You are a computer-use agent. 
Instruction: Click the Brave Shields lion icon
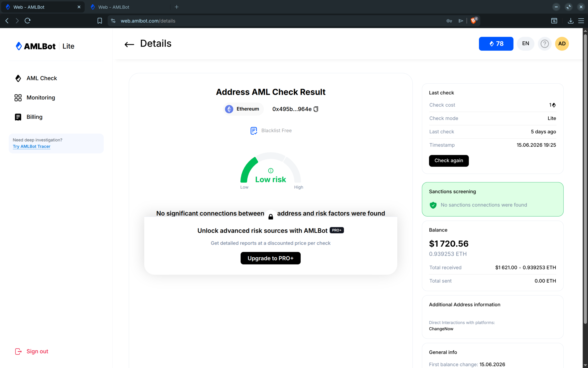(x=474, y=21)
